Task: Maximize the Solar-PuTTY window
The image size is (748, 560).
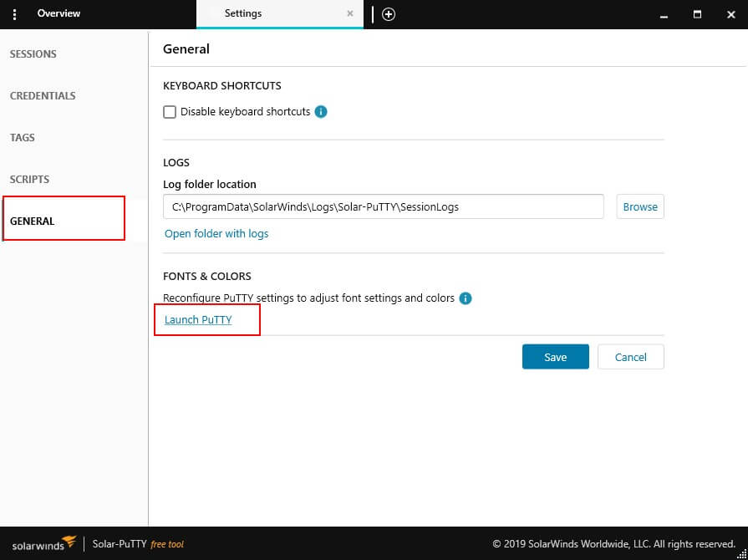Action: coord(697,14)
